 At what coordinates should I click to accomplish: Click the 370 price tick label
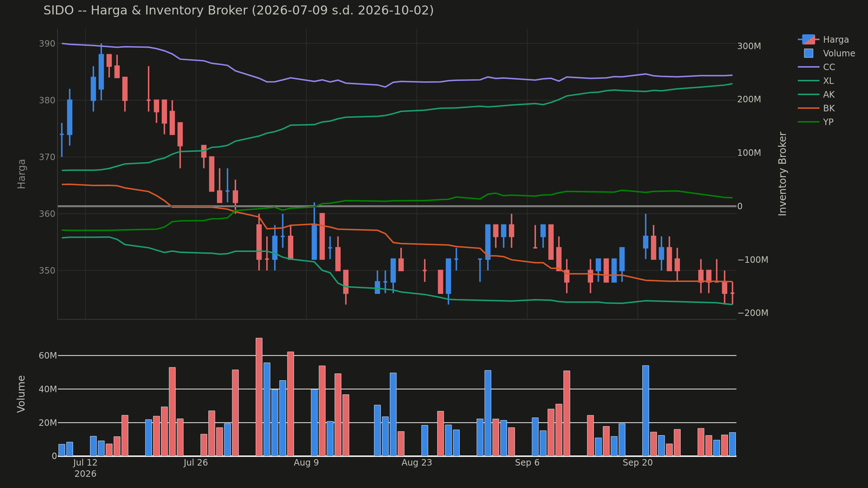click(x=48, y=157)
